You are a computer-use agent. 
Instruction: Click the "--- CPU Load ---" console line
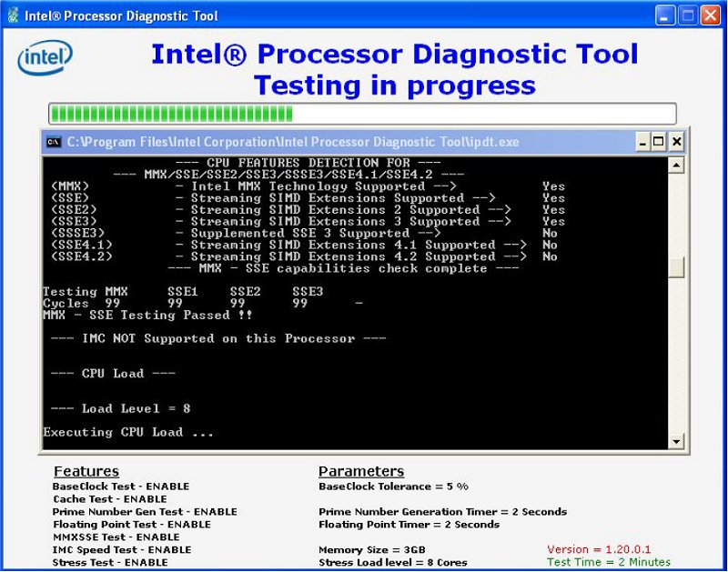(113, 374)
